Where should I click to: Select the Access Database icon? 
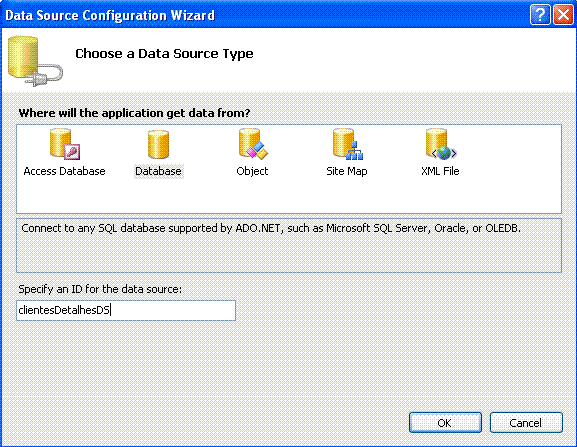click(65, 144)
